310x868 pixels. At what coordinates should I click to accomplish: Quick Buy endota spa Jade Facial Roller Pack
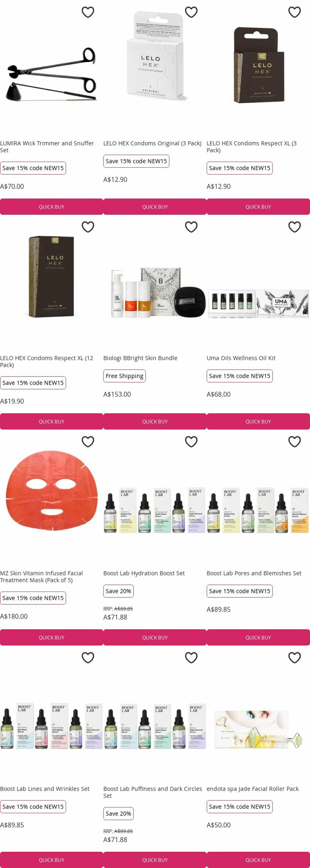point(258,860)
